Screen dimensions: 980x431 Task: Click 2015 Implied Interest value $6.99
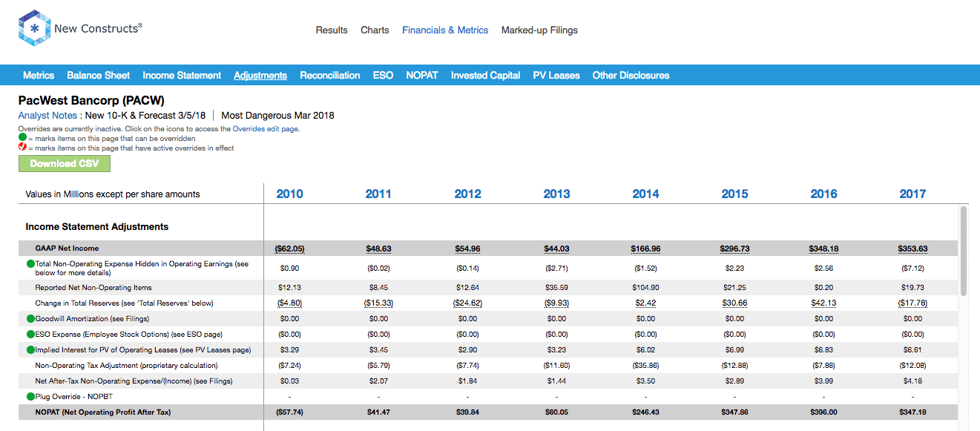(734, 349)
